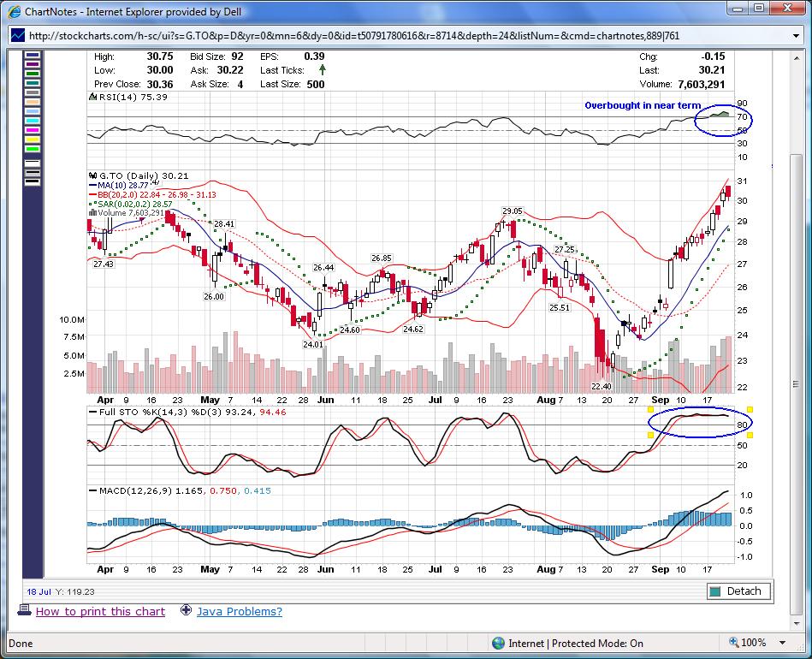Select the thick black line style

pos(33,181)
